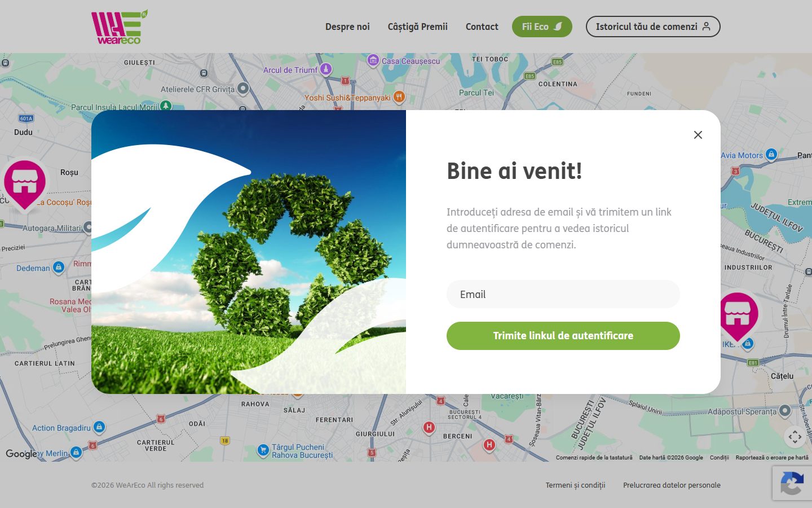Select the Dedeman map pin
This screenshot has height=508, width=812.
(x=59, y=267)
